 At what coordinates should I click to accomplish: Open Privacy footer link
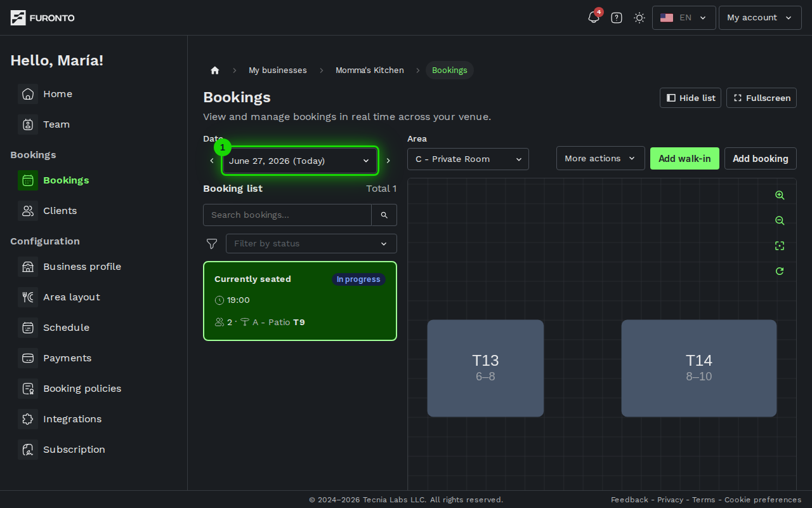(670, 500)
